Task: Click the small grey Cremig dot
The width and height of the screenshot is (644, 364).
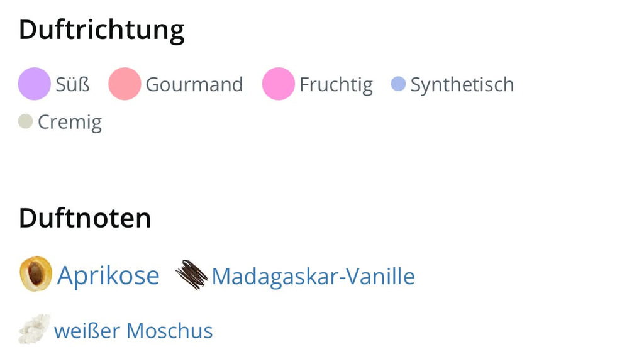Action: 25,121
